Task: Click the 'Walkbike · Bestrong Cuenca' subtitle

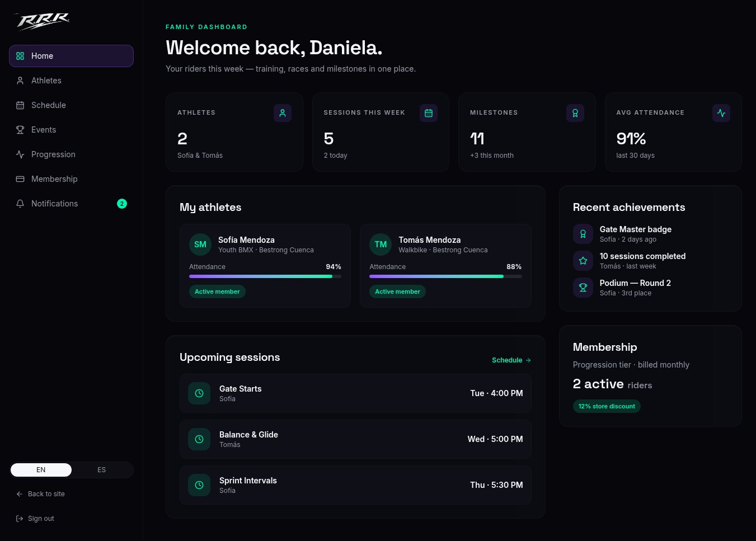Action: (443, 250)
